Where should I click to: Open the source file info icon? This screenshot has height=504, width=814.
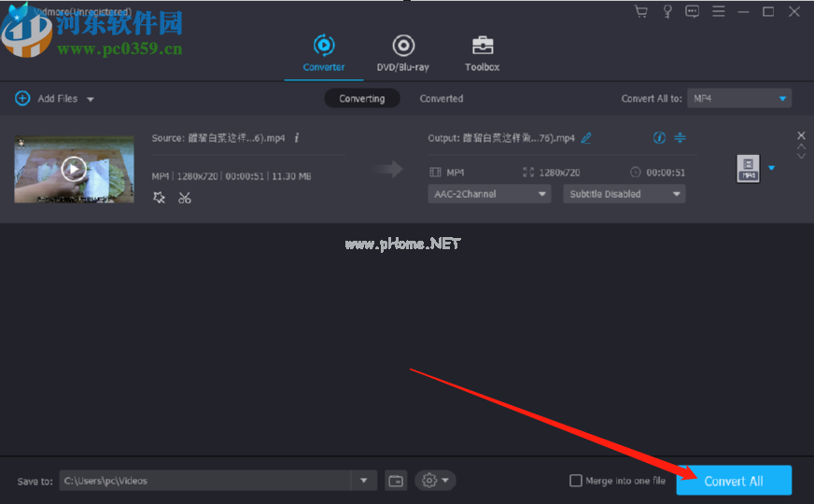[297, 138]
